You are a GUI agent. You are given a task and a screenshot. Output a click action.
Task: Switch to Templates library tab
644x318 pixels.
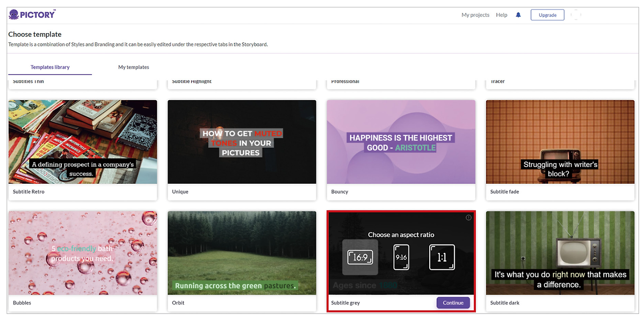pyautogui.click(x=50, y=67)
